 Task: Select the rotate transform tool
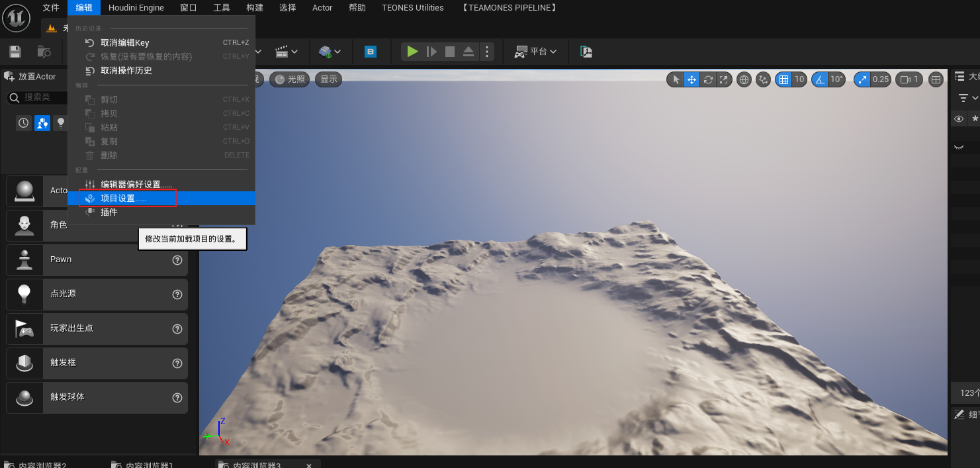point(708,79)
